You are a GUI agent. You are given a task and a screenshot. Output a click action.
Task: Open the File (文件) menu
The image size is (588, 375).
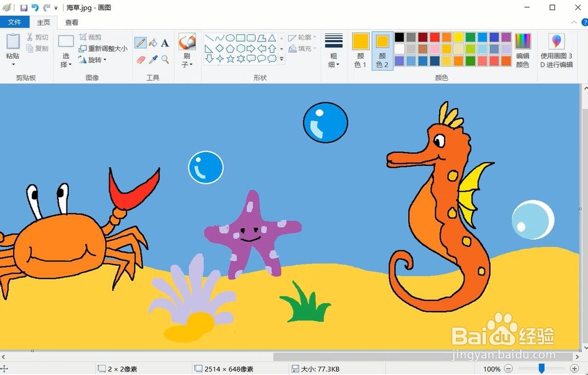(15, 22)
